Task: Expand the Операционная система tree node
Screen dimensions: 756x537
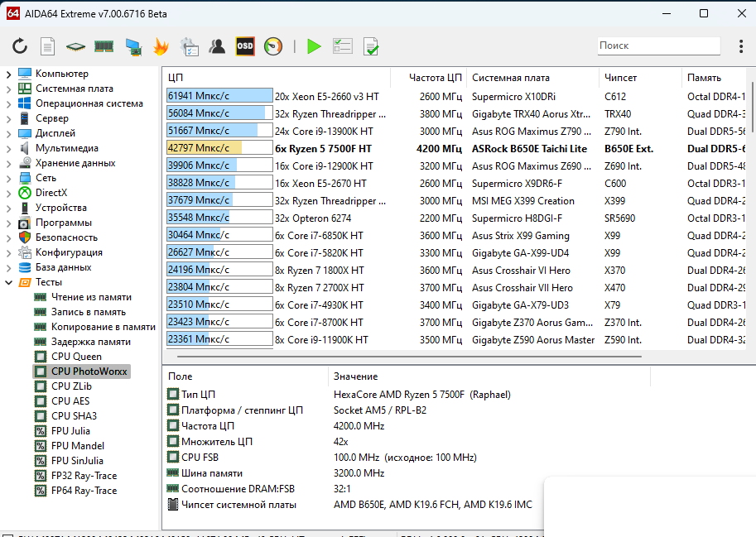Action: 8,104
